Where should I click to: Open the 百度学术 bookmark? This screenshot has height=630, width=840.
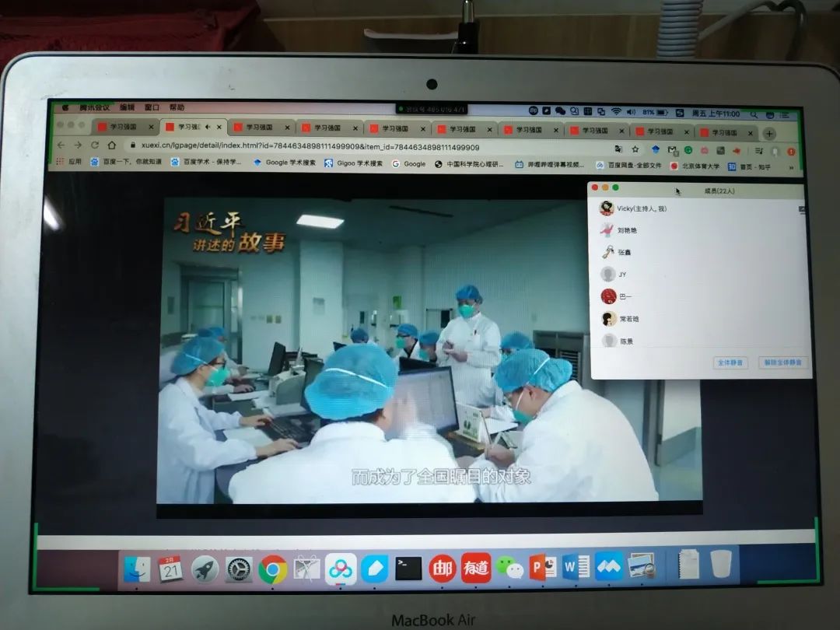(206, 161)
